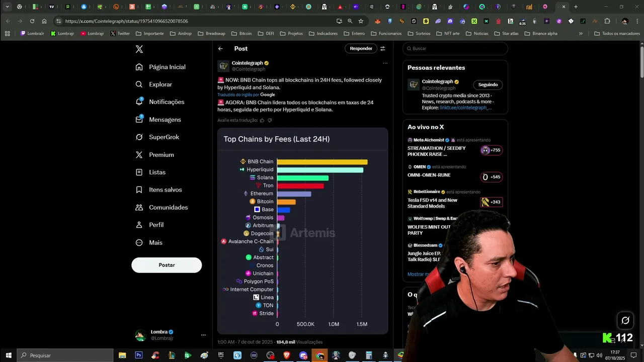The width and height of the screenshot is (644, 362).
Task: Open the Importante bookmarks folder
Action: pos(149,34)
